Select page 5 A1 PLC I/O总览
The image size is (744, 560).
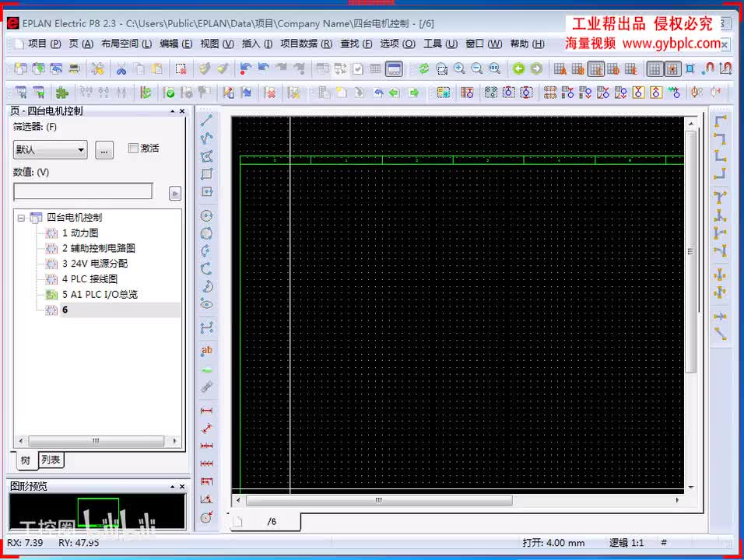[100, 295]
